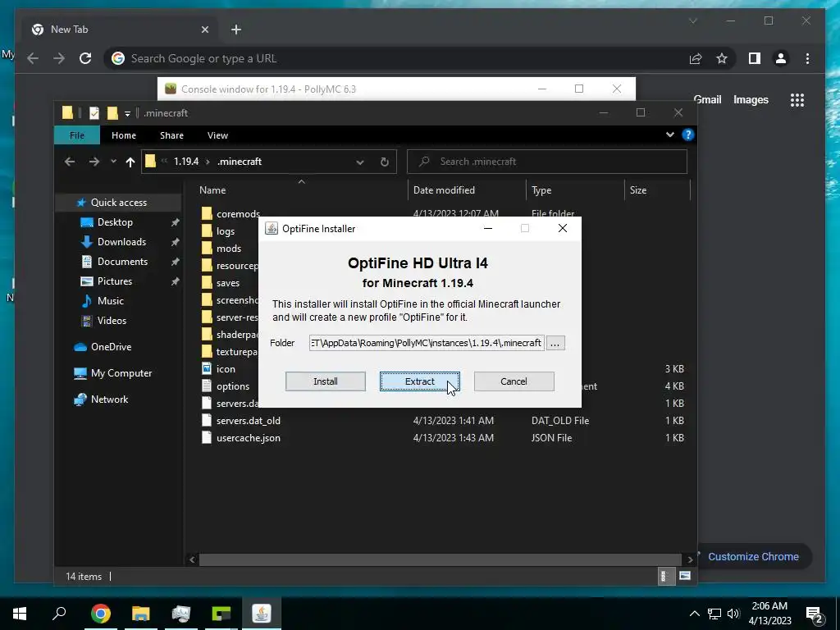This screenshot has height=630, width=840.
Task: Open Videos in navigation pane
Action: tap(112, 321)
